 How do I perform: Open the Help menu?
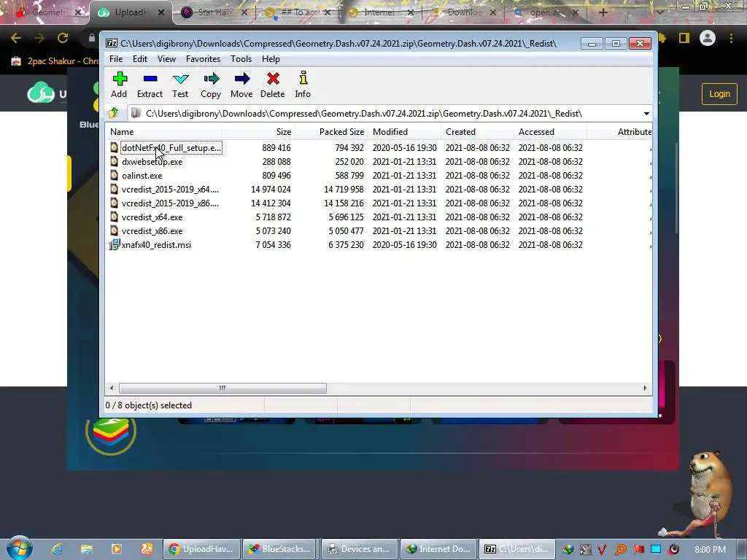[271, 59]
